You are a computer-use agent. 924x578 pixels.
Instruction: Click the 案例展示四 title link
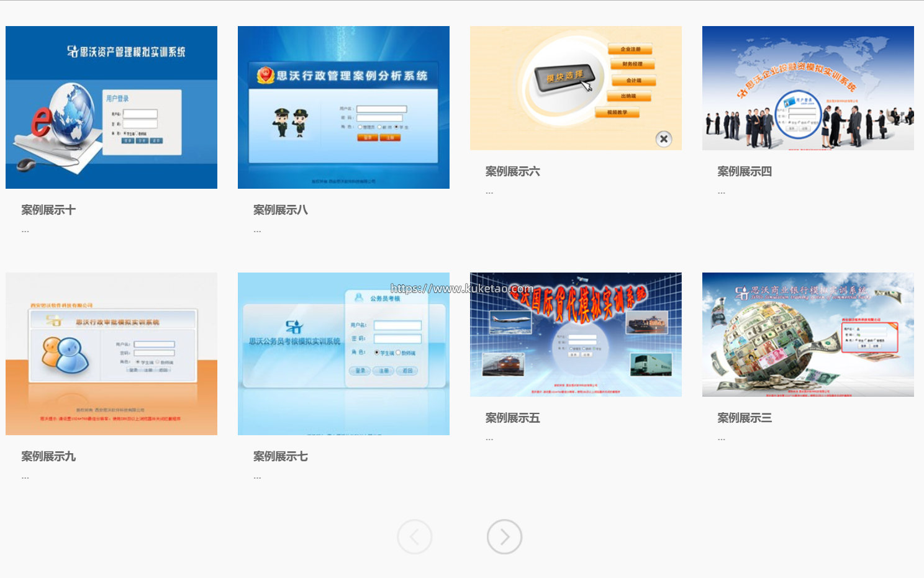[745, 171]
